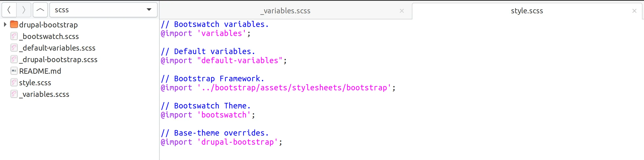Image resolution: width=644 pixels, height=160 pixels.
Task: Close the _variables.scss tab
Action: 402,11
